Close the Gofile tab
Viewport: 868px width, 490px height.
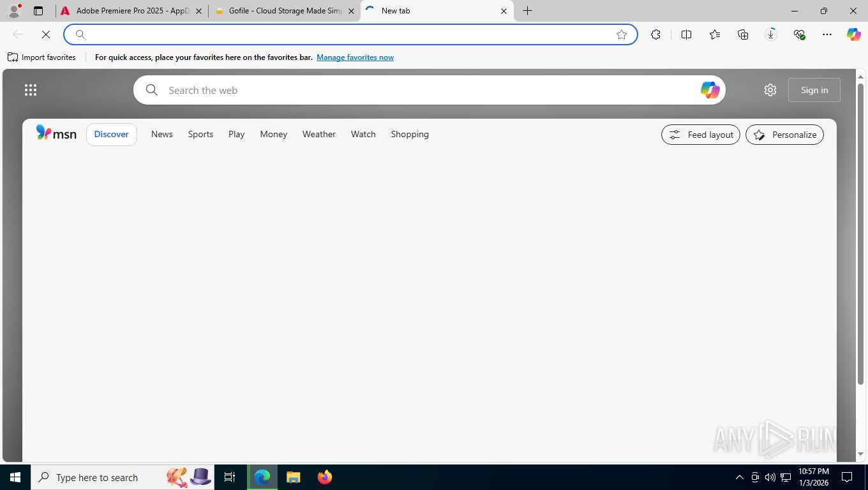(x=351, y=11)
